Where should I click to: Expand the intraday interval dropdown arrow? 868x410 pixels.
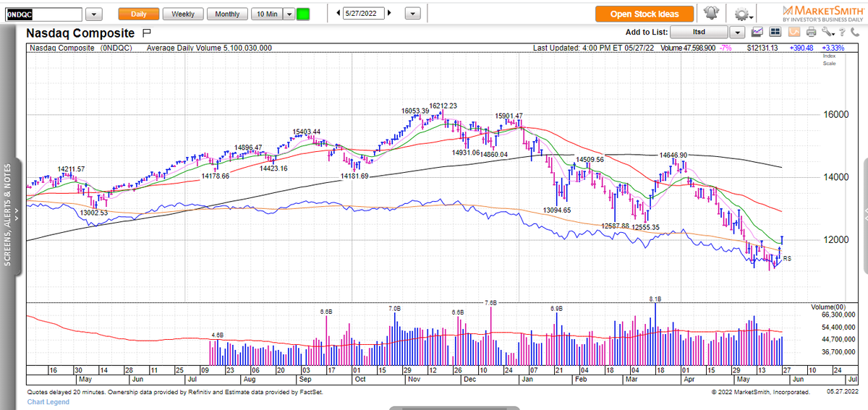pos(288,14)
